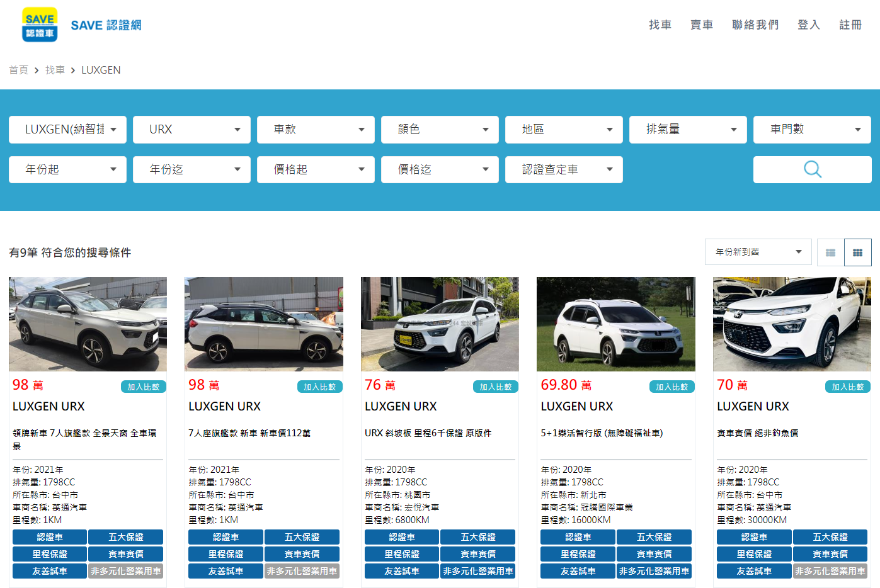Expand the 年份起 dropdown
Screen dimensions: 880x588
pos(67,169)
